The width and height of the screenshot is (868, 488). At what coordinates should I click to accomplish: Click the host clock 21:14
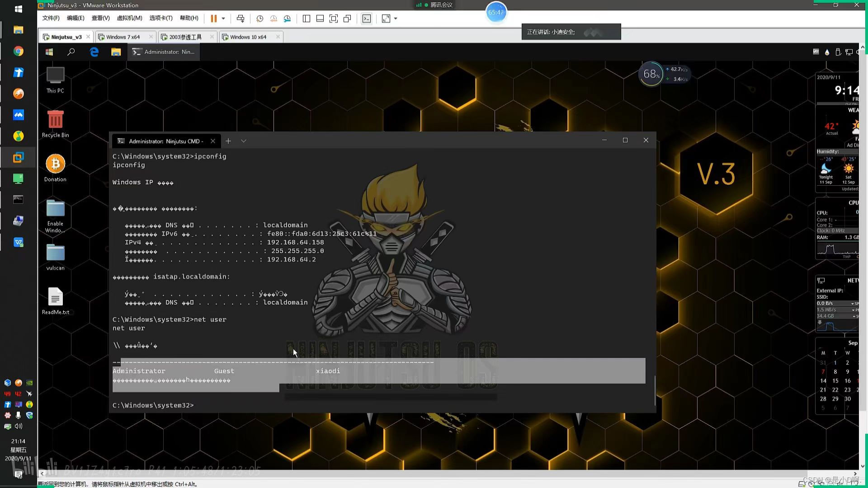point(19,441)
